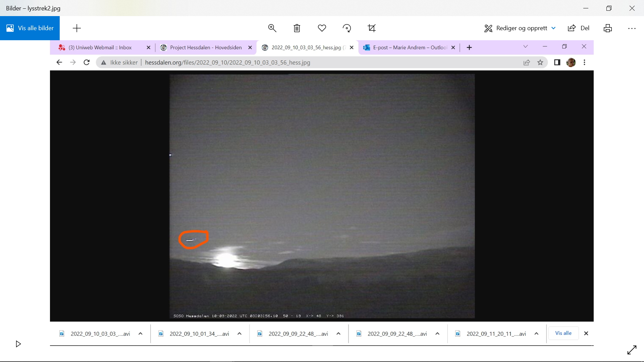Open the three-dots more options menu

[x=632, y=28]
